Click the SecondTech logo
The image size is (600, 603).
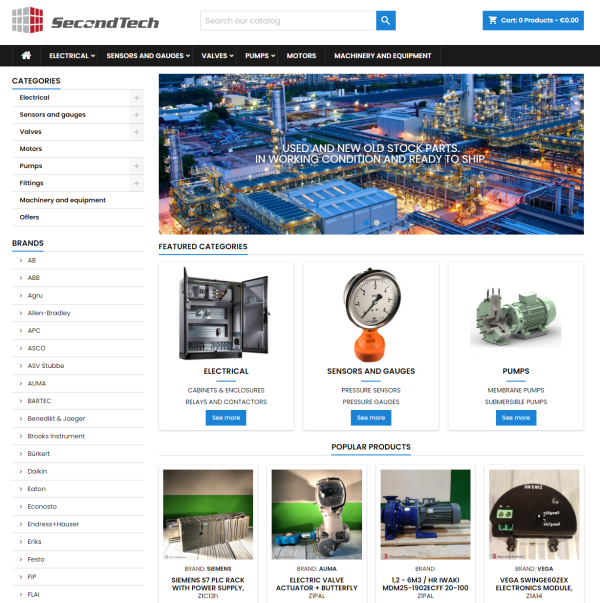point(85,20)
